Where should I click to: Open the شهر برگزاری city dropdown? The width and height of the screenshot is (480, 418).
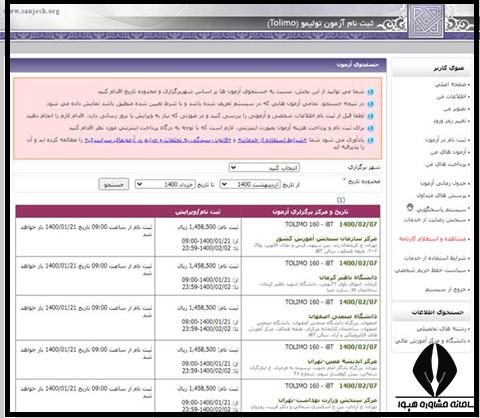coord(264,167)
